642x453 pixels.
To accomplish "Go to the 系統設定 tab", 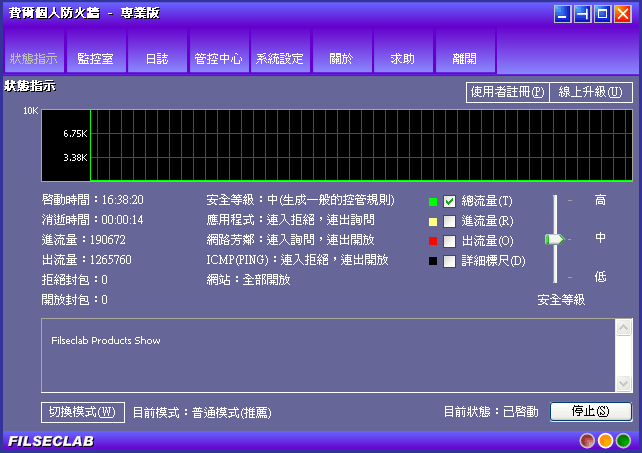I will coord(279,58).
